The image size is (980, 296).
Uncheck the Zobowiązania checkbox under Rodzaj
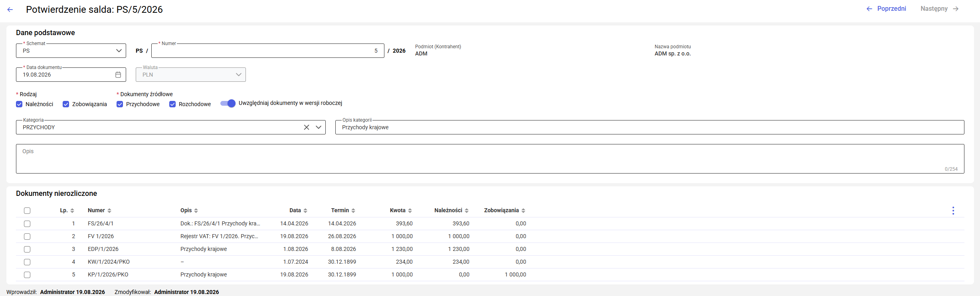pyautogui.click(x=66, y=104)
